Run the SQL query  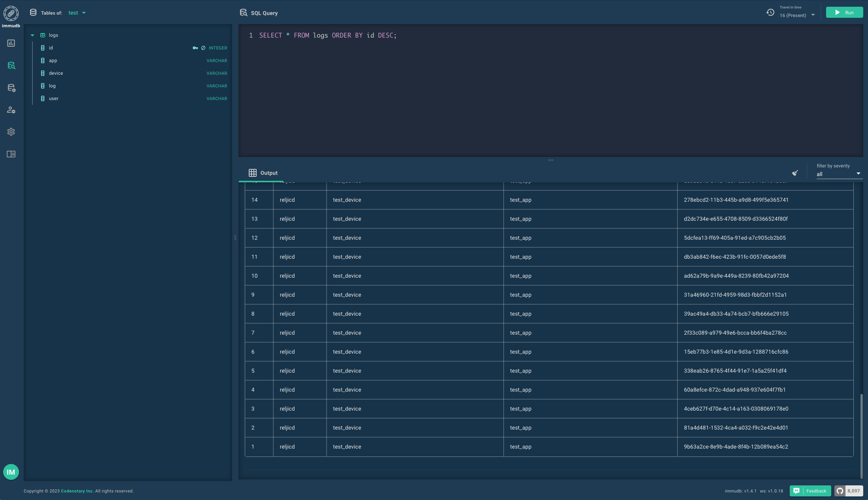click(844, 13)
